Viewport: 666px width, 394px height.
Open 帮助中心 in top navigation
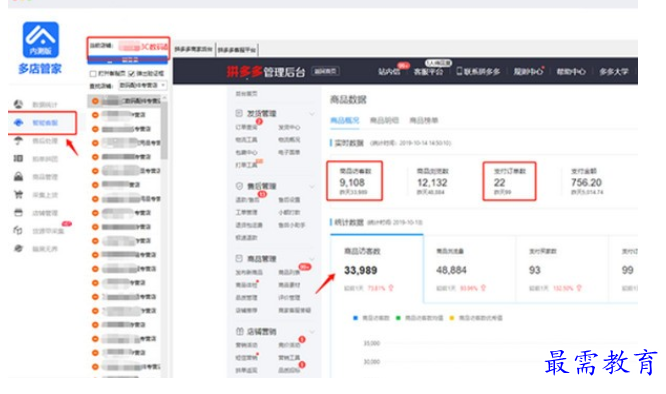pos(571,71)
